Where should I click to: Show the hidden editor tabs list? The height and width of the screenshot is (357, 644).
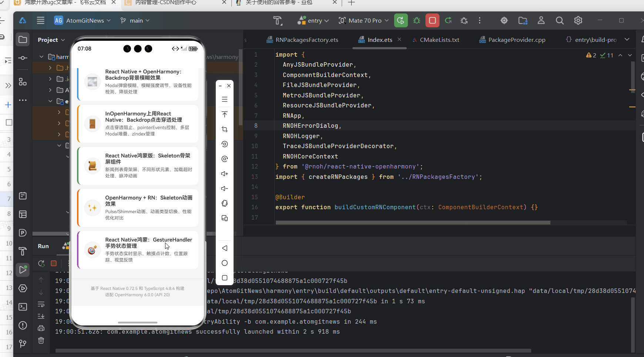click(627, 40)
